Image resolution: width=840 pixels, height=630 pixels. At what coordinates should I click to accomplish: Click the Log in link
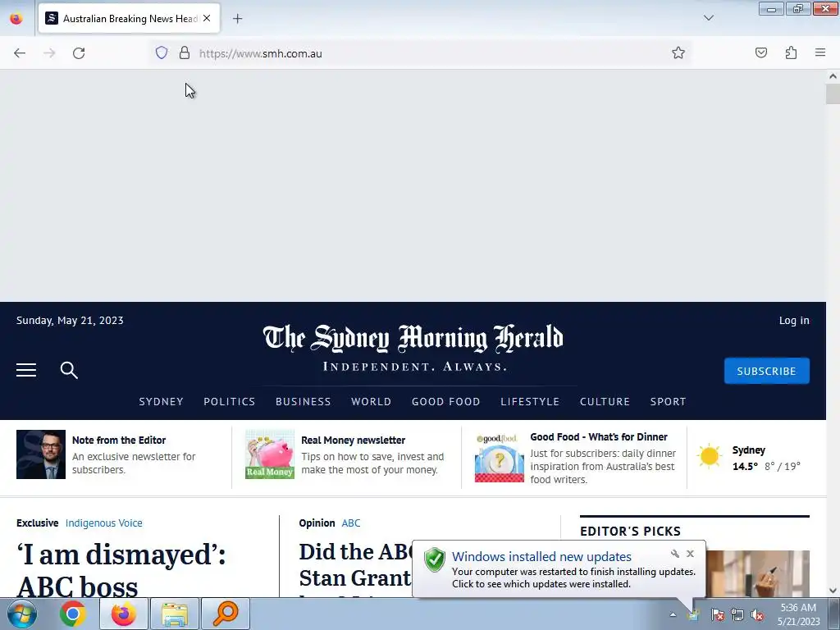pyautogui.click(x=794, y=321)
